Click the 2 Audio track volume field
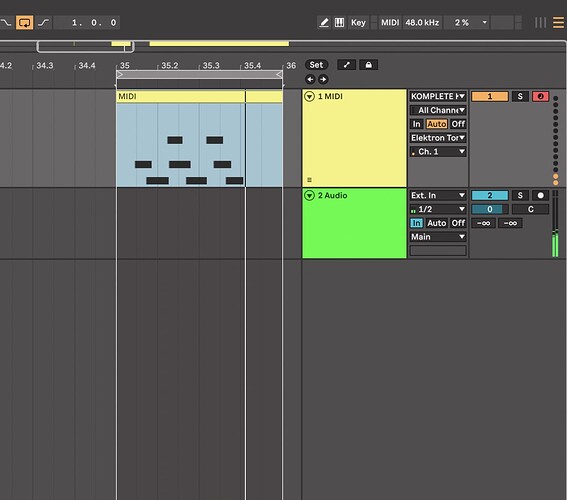 (490, 209)
